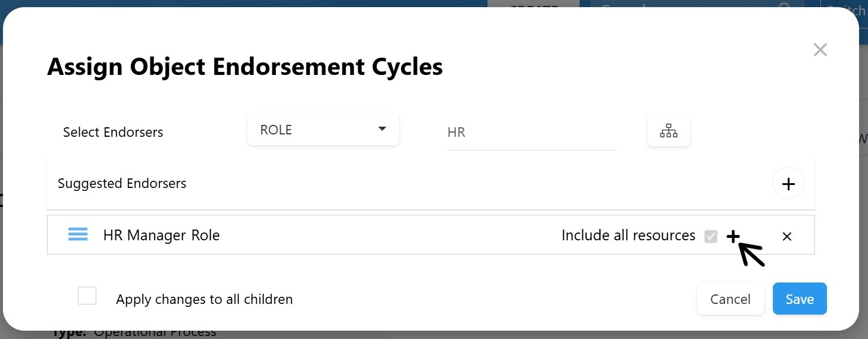The image size is (868, 339).
Task: Open the organization hierarchy chart picker
Action: click(x=668, y=131)
